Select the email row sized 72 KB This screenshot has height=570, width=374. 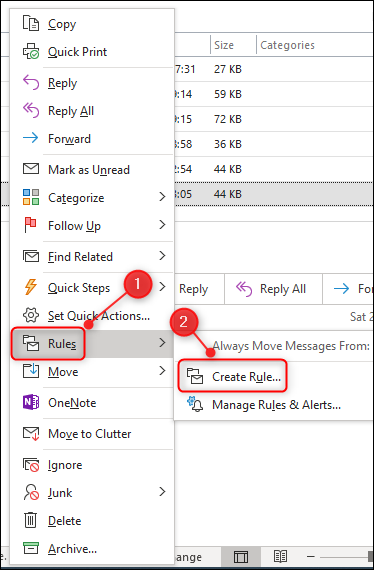[x=274, y=119]
